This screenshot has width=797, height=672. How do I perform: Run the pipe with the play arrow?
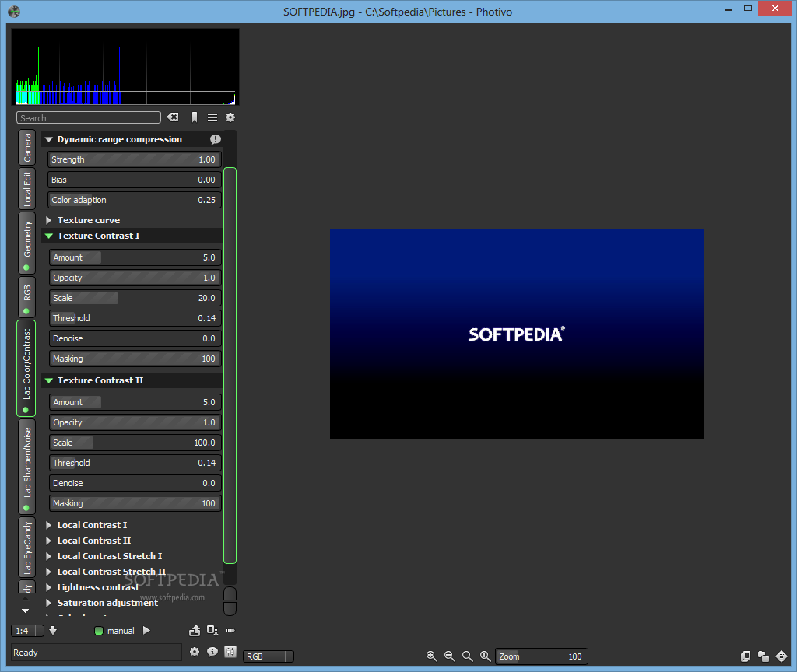[146, 630]
